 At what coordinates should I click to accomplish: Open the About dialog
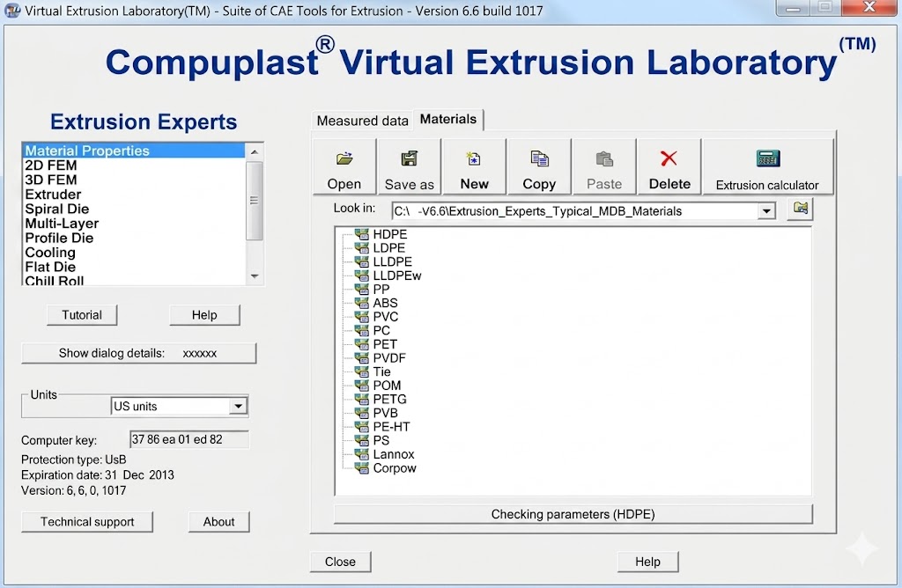pos(218,522)
